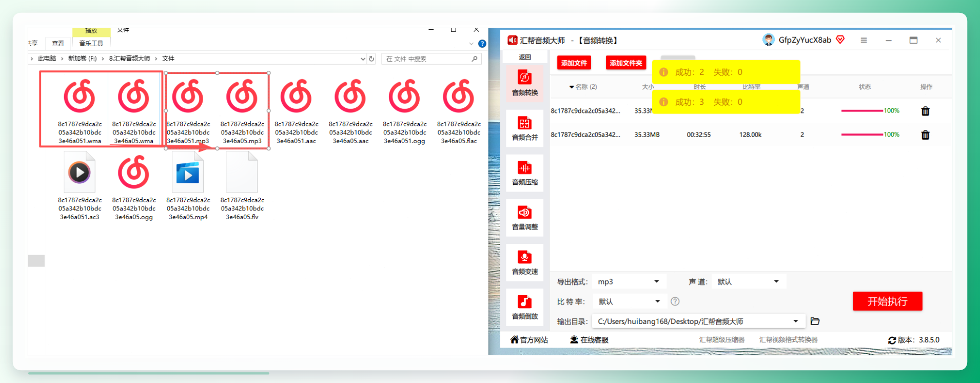
Task: Click the 操作 column header
Action: tap(926, 87)
